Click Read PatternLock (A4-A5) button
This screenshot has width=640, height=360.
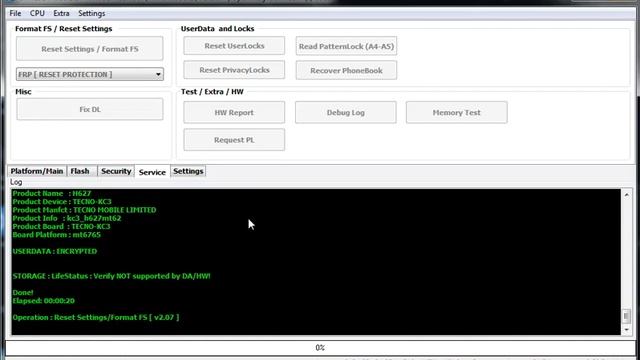click(346, 46)
